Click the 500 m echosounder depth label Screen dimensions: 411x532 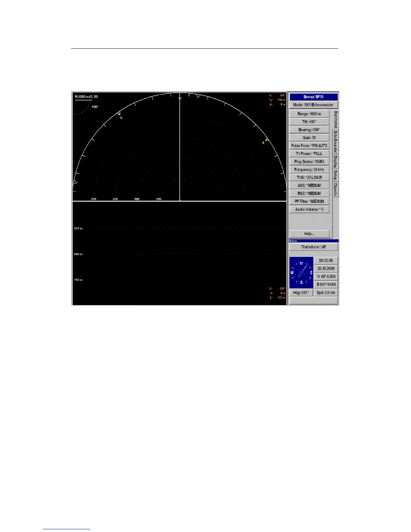pos(78,254)
